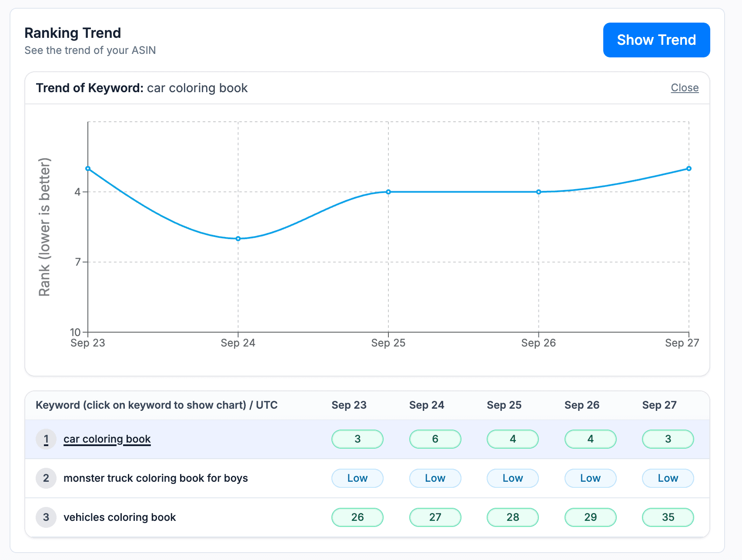742x560 pixels.
Task: Close the keyword trend chart
Action: pyautogui.click(x=684, y=88)
